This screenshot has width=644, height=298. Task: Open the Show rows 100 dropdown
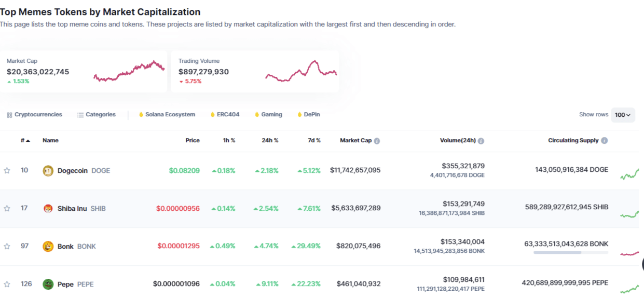click(623, 115)
